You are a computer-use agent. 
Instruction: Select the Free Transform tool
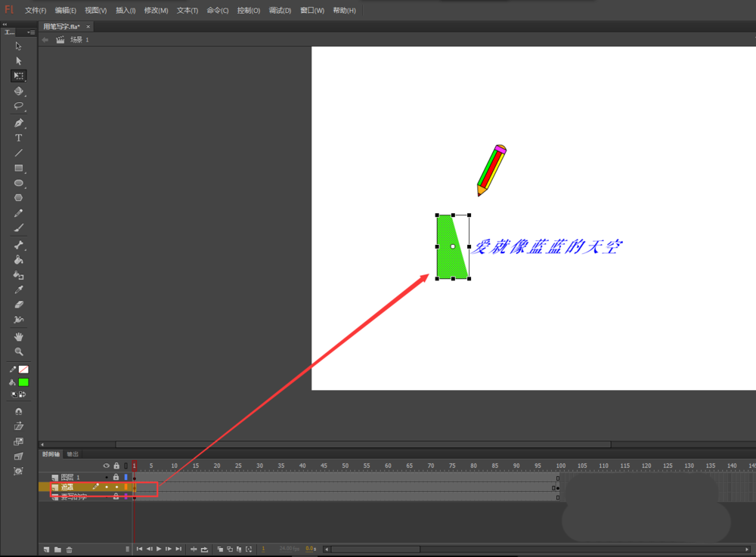[x=18, y=76]
